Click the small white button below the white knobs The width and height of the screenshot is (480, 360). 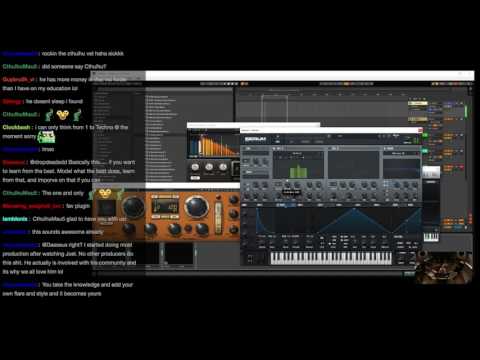(195, 178)
